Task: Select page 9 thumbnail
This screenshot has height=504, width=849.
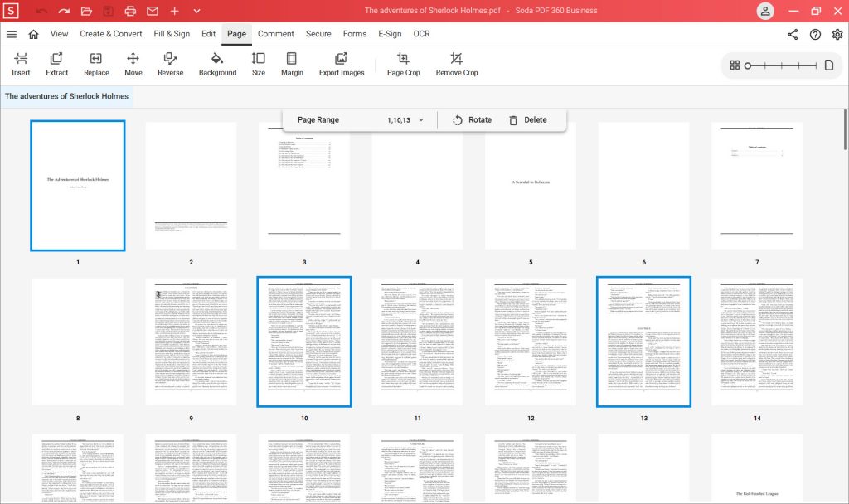Action: pyautogui.click(x=192, y=342)
